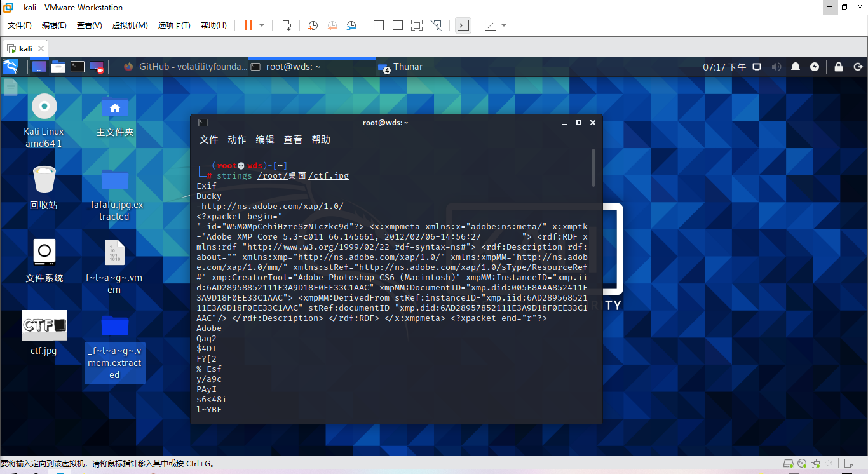Open the network connection indicator in panel

click(x=757, y=67)
